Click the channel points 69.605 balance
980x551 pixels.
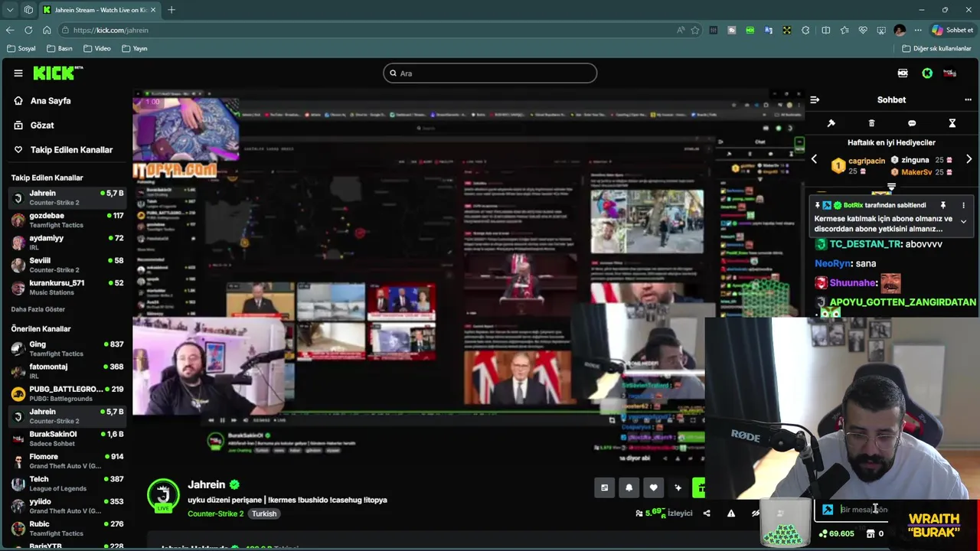[x=837, y=533]
